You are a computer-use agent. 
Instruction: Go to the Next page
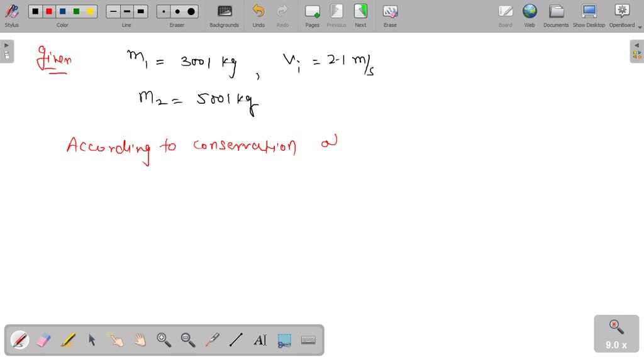(360, 16)
